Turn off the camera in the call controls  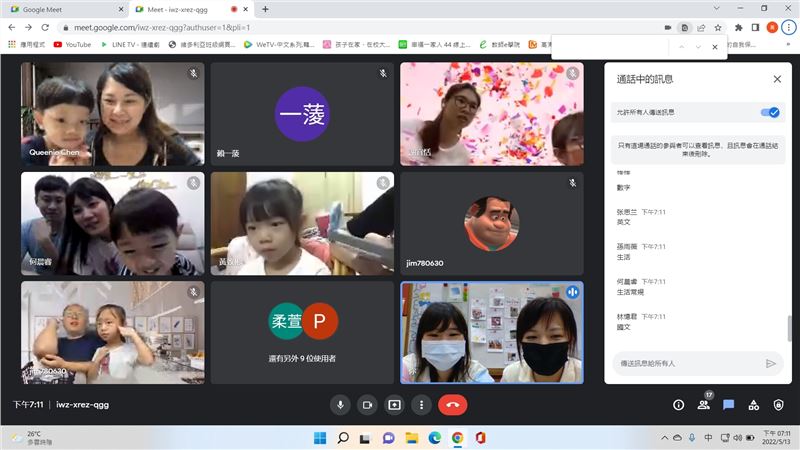(367, 405)
